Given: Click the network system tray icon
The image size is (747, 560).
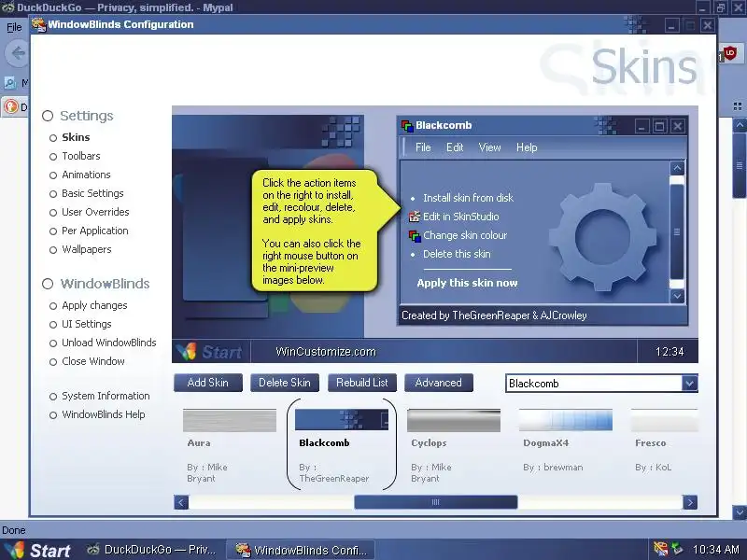Looking at the screenshot, I should click(x=677, y=549).
